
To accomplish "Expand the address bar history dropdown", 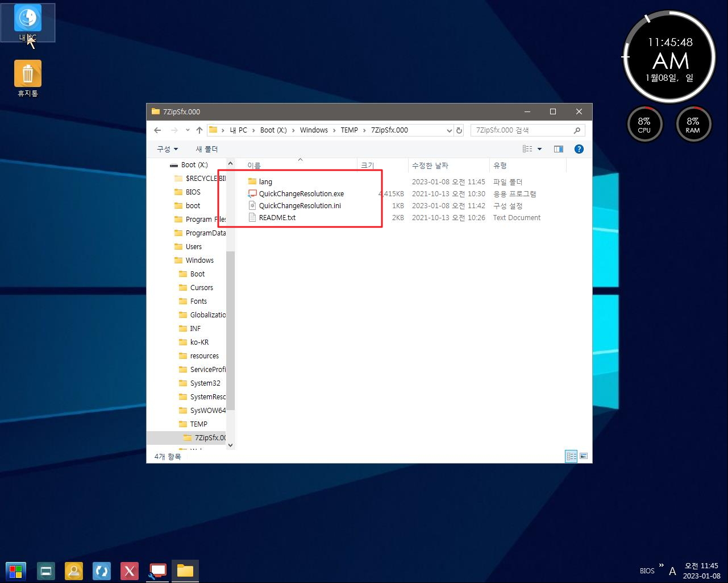I will tap(450, 130).
